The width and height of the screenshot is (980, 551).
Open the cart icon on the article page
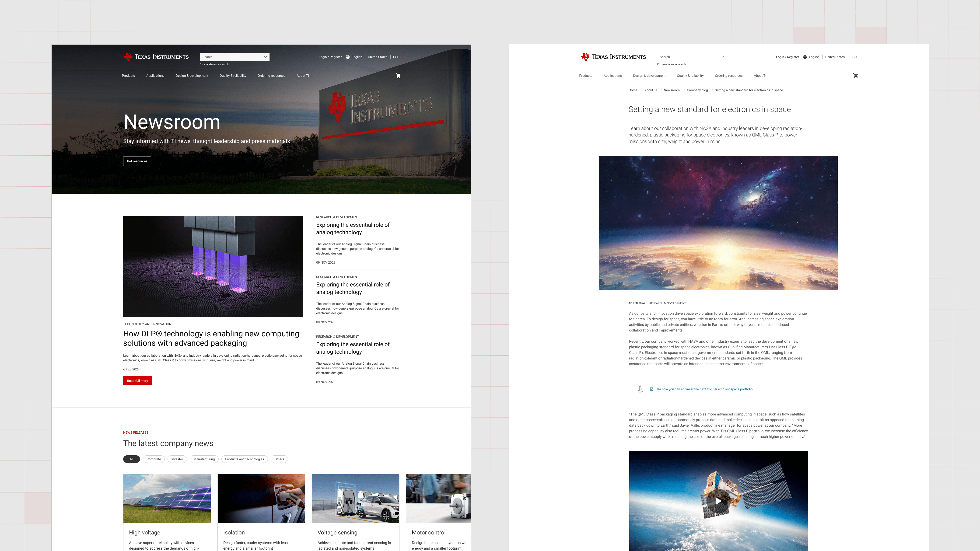click(x=856, y=76)
